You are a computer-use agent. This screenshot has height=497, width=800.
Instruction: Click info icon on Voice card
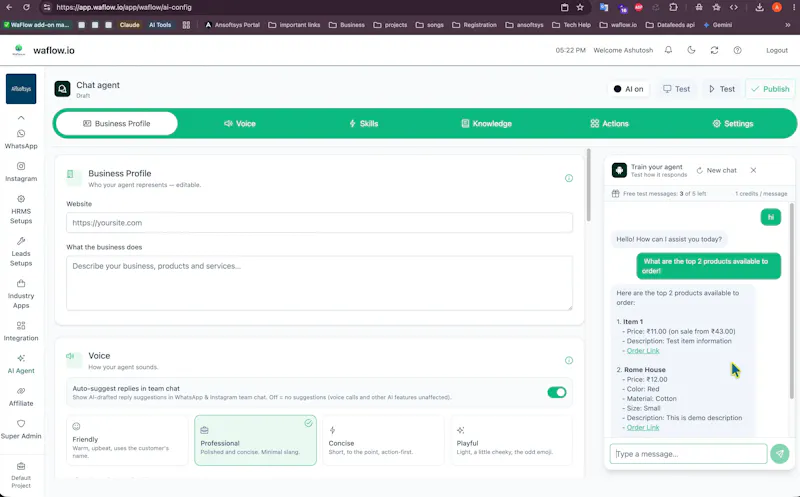coord(569,360)
